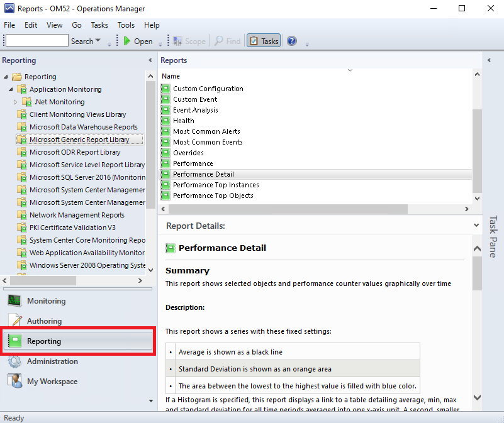
Task: Click the Most Common Events report icon
Action: click(165, 142)
